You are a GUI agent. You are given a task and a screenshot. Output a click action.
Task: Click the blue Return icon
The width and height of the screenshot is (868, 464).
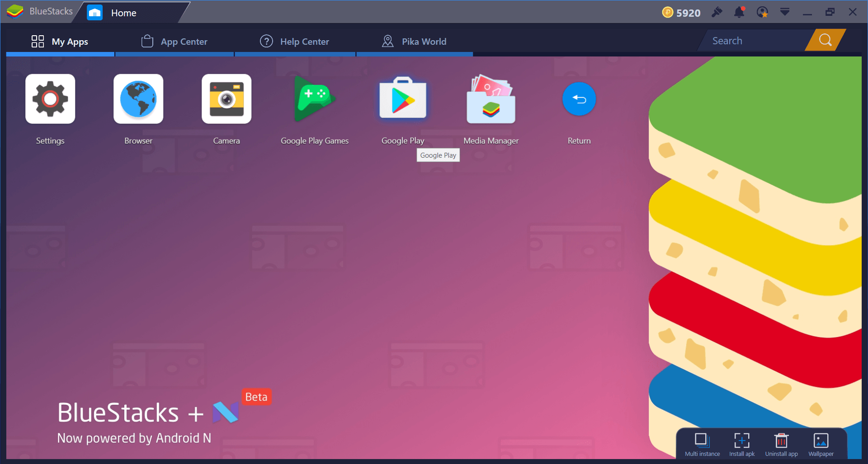(579, 99)
